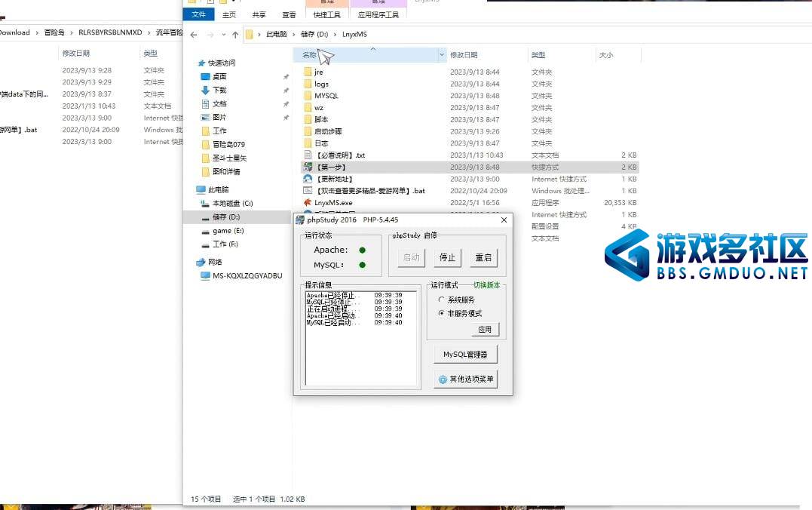Select the 启动步骤 folder row

point(470,131)
